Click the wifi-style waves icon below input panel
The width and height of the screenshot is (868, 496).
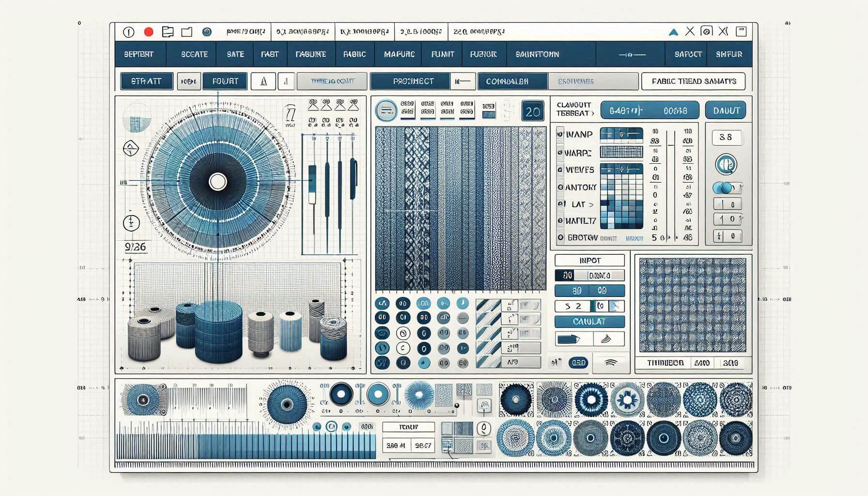pos(611,362)
